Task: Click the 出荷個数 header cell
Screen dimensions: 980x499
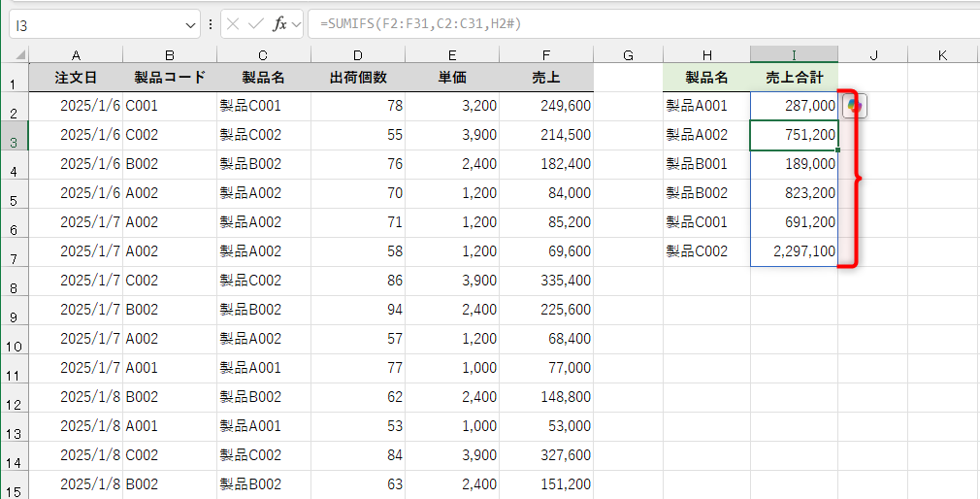Action: [x=358, y=79]
